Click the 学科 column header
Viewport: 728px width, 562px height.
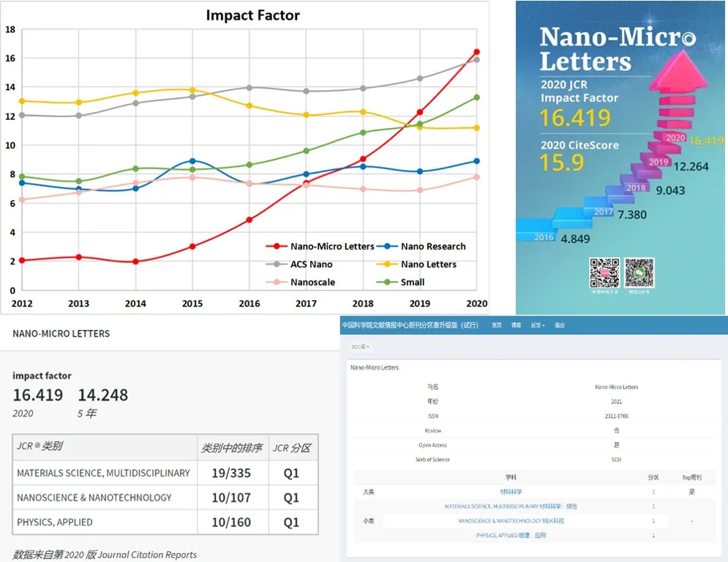pyautogui.click(x=511, y=477)
